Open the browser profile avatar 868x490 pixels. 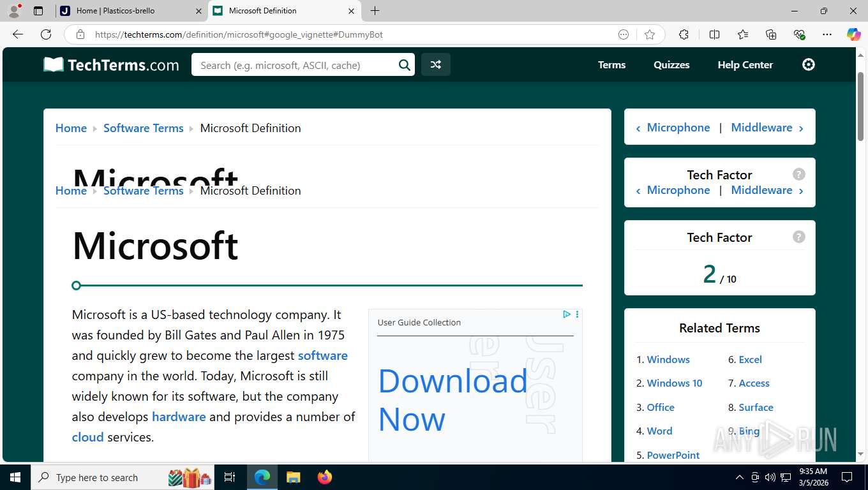[x=14, y=11]
